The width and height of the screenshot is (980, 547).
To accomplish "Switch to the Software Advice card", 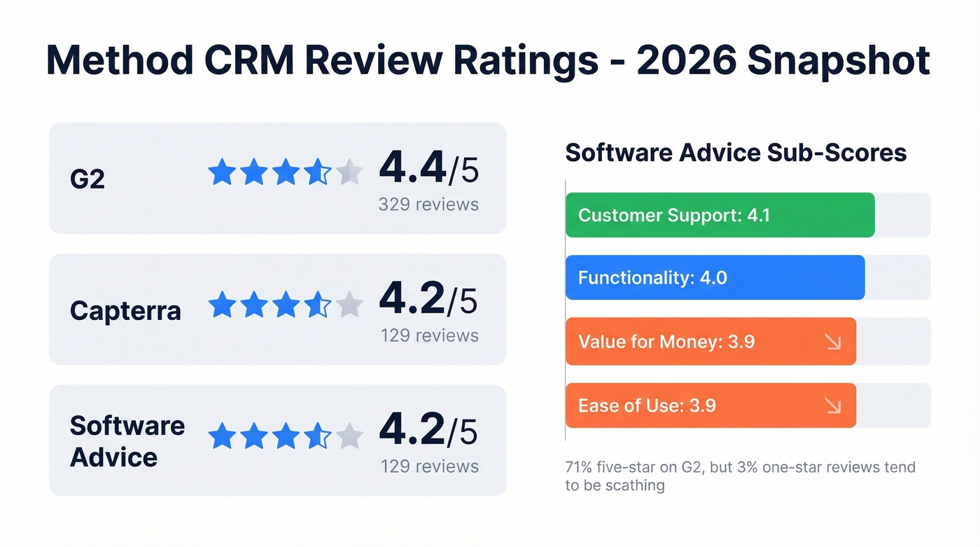I will 277,440.
